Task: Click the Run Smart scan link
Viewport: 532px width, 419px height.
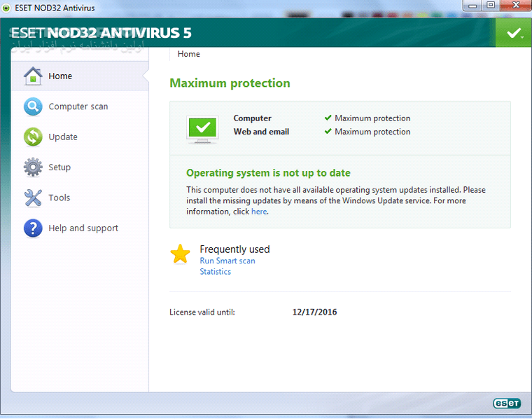Action: point(227,261)
